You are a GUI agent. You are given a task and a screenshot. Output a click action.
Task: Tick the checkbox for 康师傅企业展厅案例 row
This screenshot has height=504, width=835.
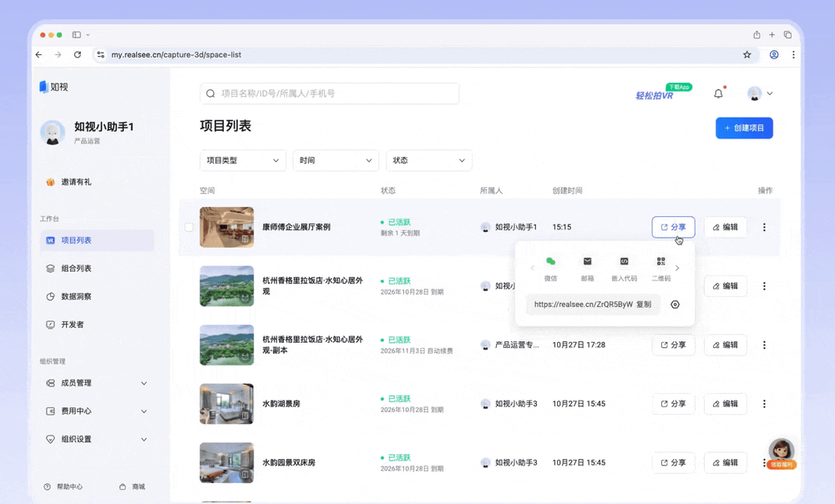coord(188,226)
